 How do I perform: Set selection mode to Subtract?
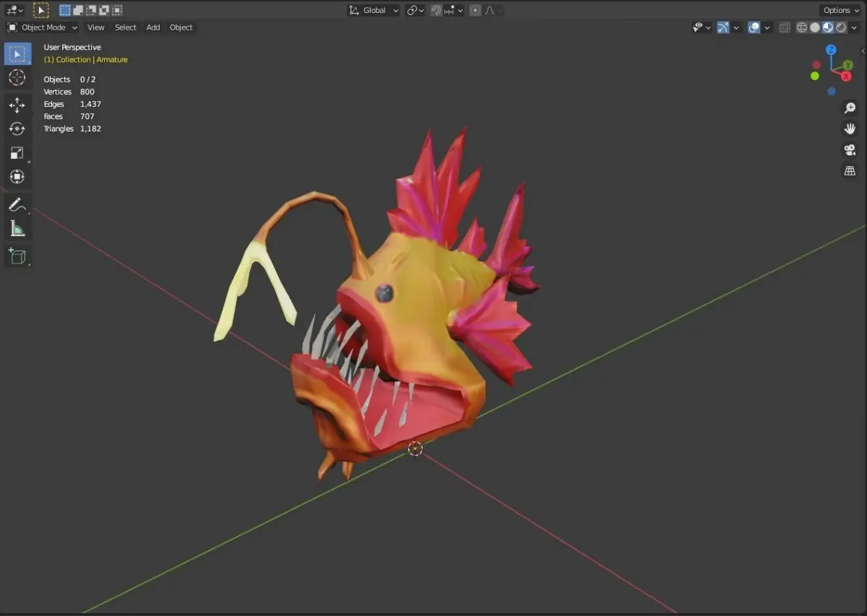point(91,10)
